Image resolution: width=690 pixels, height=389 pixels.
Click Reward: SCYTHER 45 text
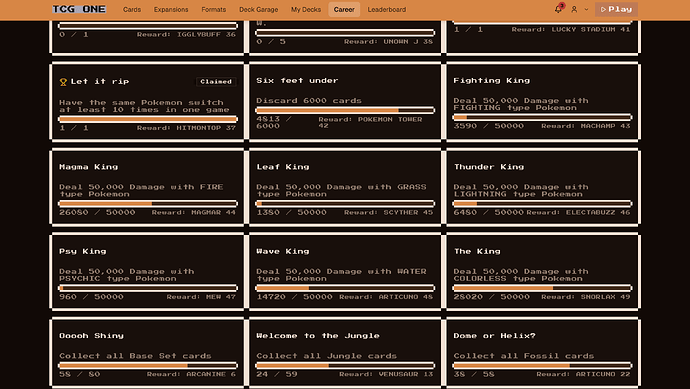click(x=388, y=213)
